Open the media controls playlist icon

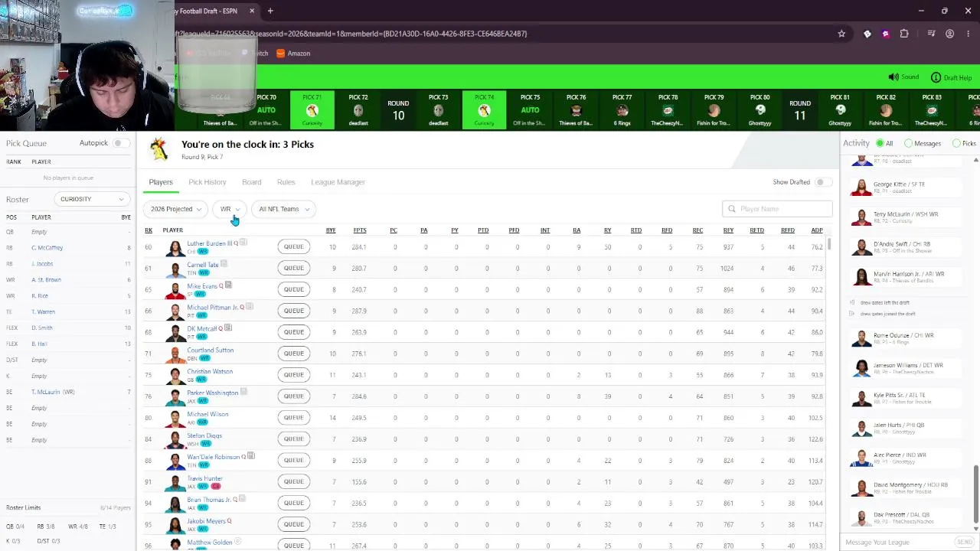931,34
